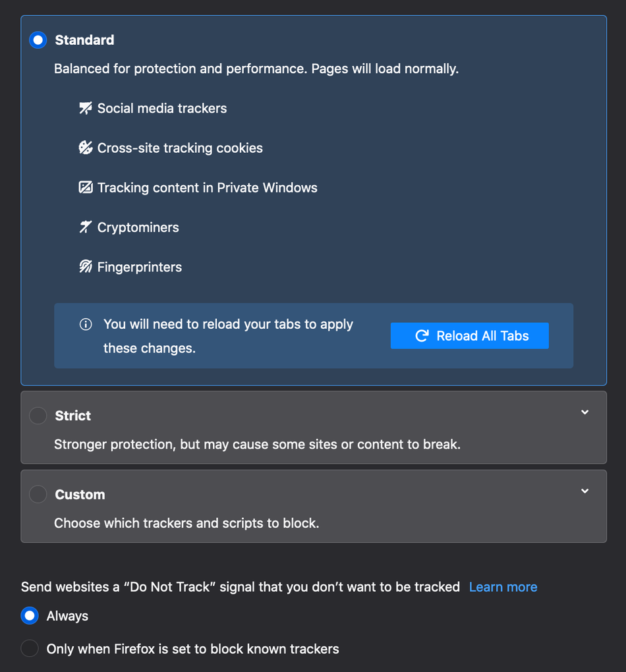Click the Custom heading label

point(80,495)
